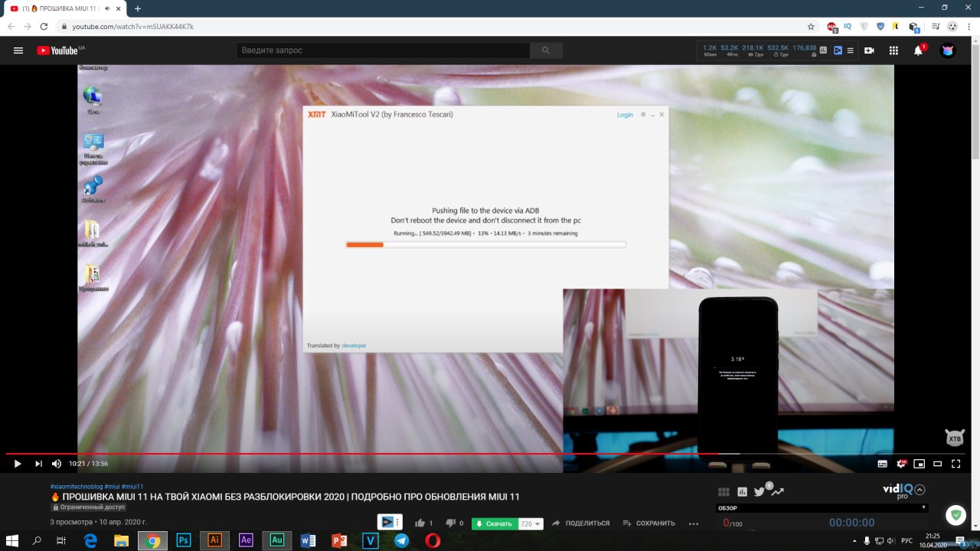This screenshot has height=551, width=980.
Task: Click the green AdGuard shield floating button
Action: click(x=955, y=515)
